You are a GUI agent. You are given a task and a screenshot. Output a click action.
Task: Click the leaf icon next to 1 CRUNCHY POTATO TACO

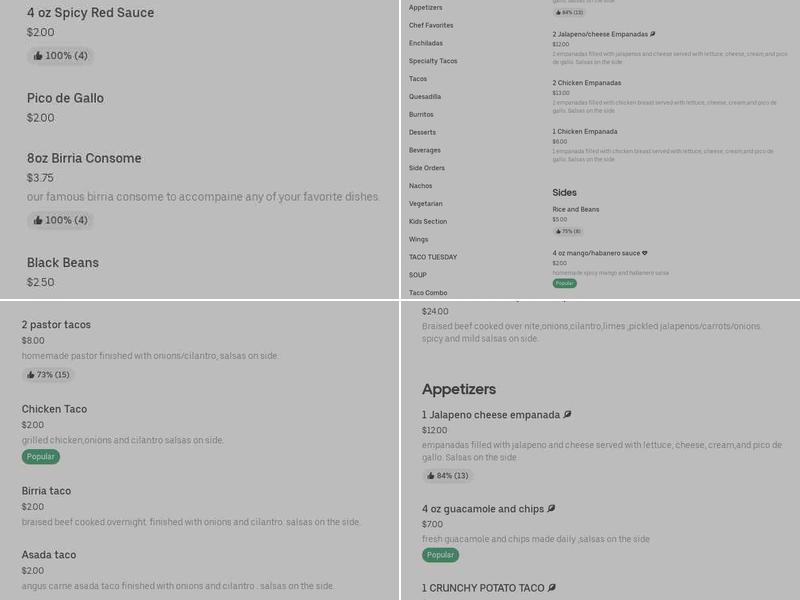click(552, 588)
